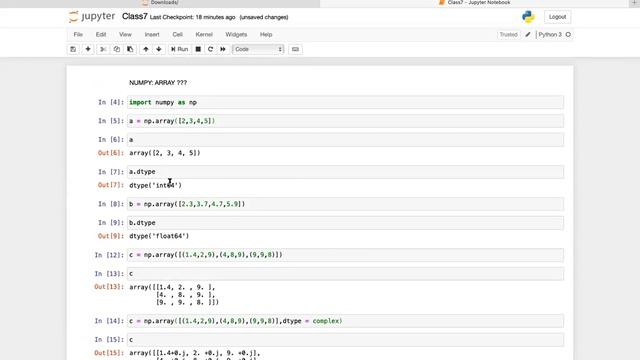Click the Python logo icon
Image resolution: width=640 pixels, height=360 pixels.
click(528, 17)
